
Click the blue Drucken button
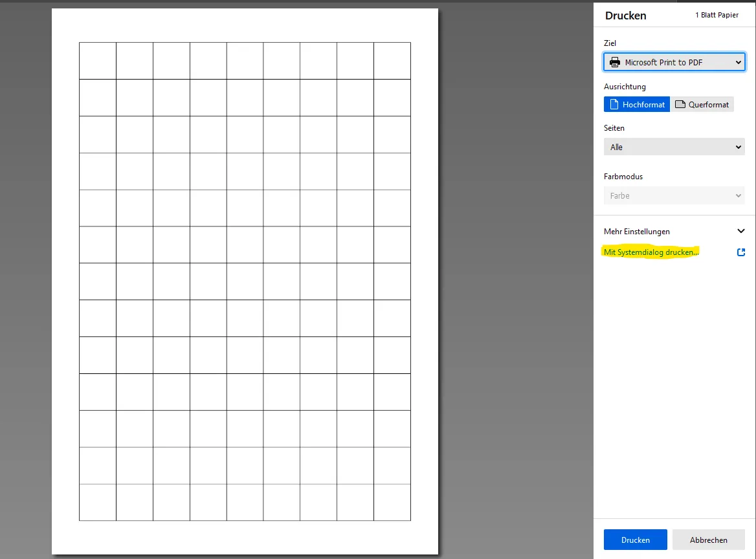pos(636,540)
